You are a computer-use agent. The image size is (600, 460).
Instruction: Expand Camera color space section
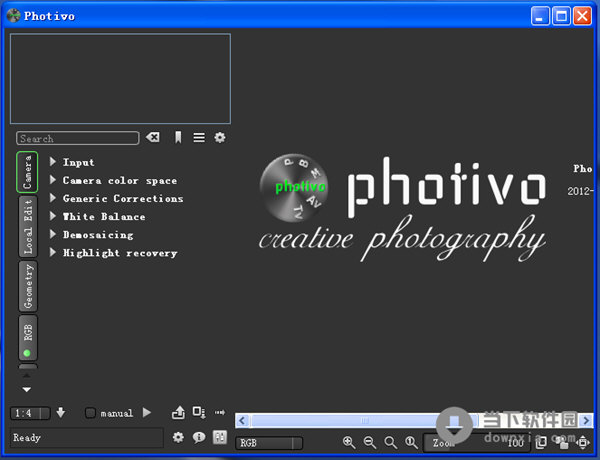click(53, 180)
